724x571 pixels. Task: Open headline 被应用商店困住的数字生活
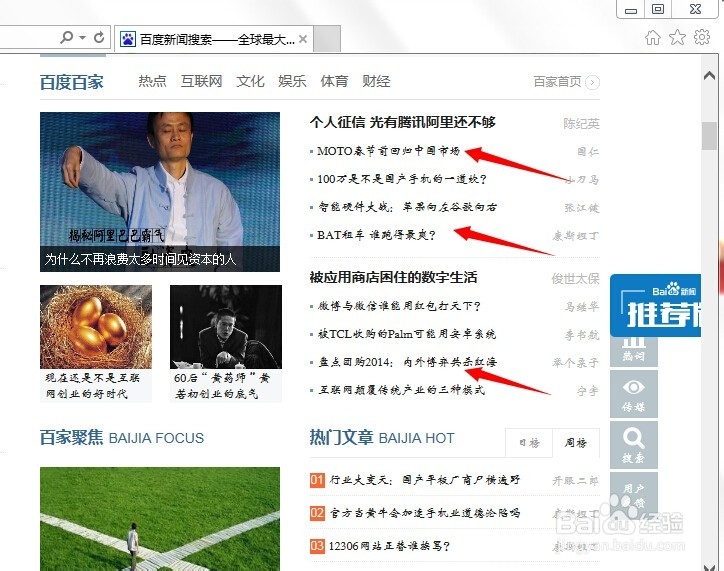393,277
